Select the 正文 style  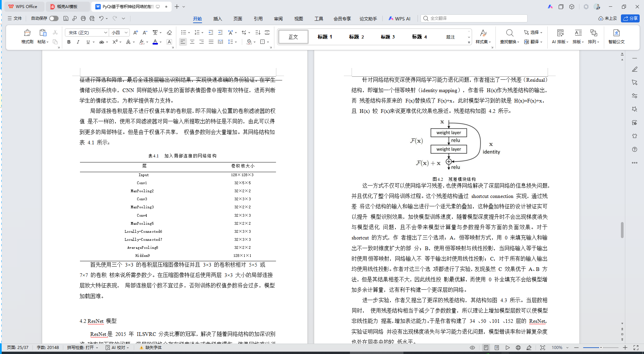[x=293, y=37]
